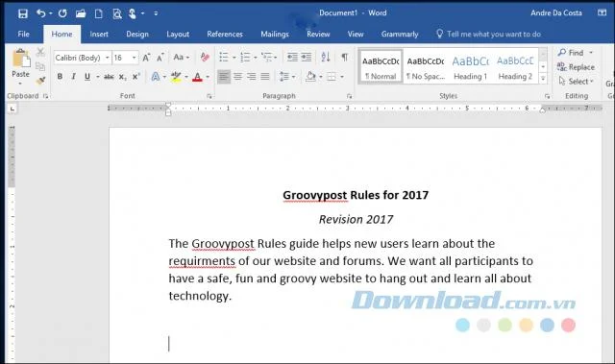Open Paragraph dialog launcher
615x364 pixels.
[349, 96]
